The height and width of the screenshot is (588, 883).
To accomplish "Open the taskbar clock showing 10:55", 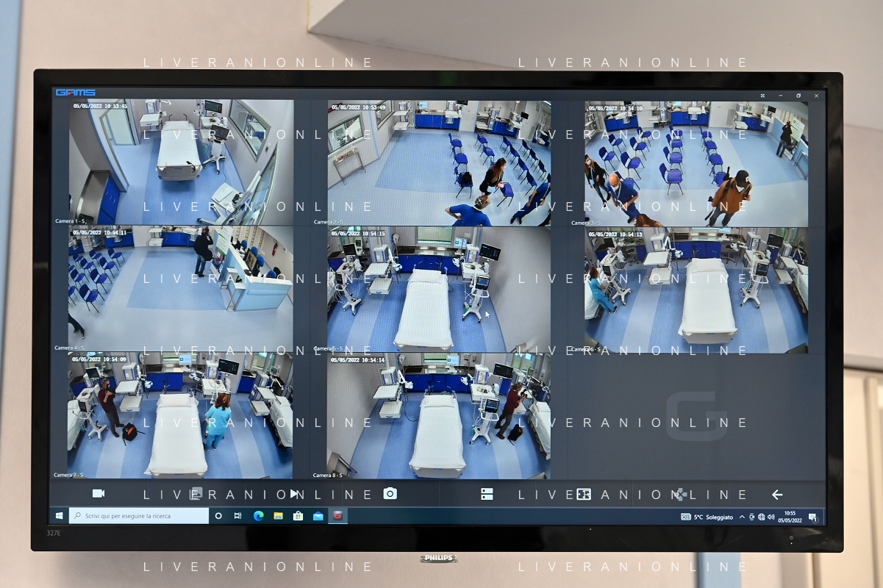I will [x=790, y=517].
